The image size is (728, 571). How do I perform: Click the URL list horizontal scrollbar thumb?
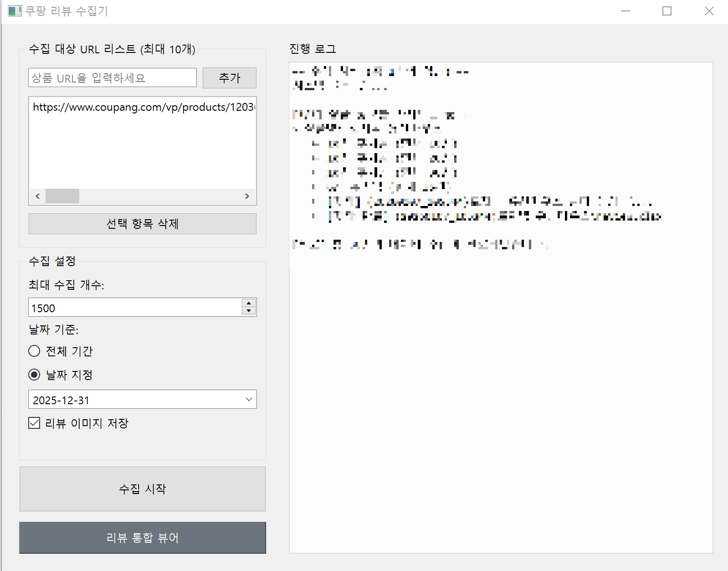pyautogui.click(x=62, y=196)
